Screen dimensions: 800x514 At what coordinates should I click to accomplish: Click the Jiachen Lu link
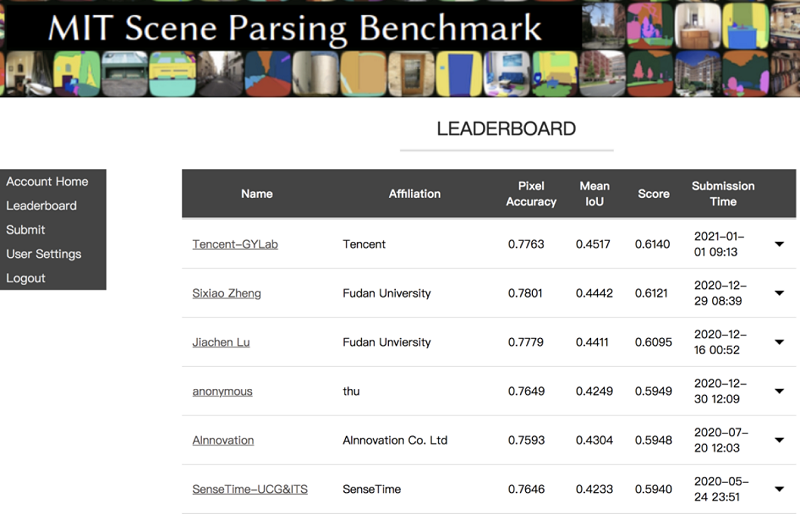[x=221, y=342]
